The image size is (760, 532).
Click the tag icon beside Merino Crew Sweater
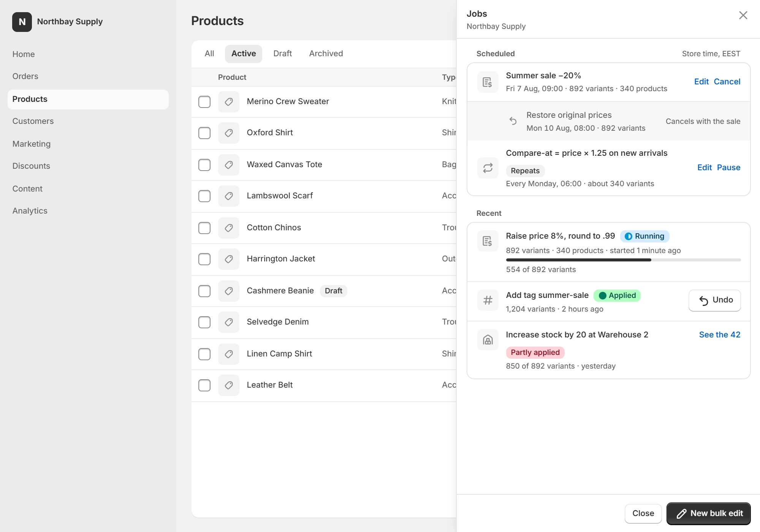point(229,101)
